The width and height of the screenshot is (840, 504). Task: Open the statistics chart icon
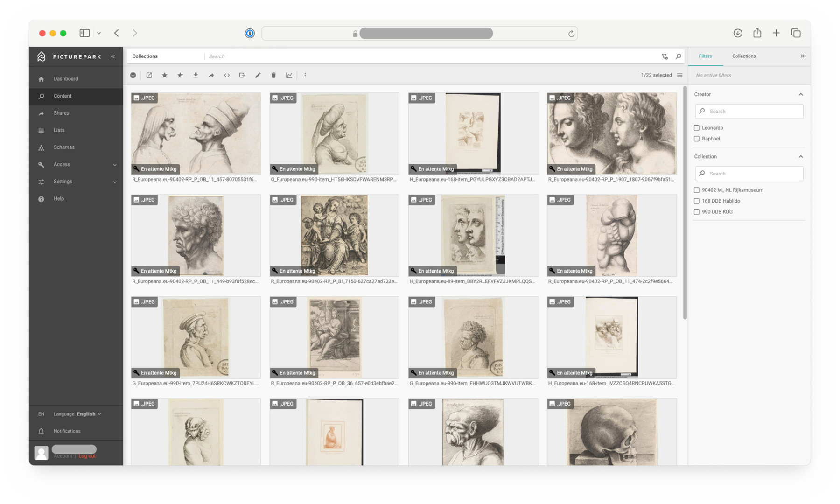(x=289, y=75)
